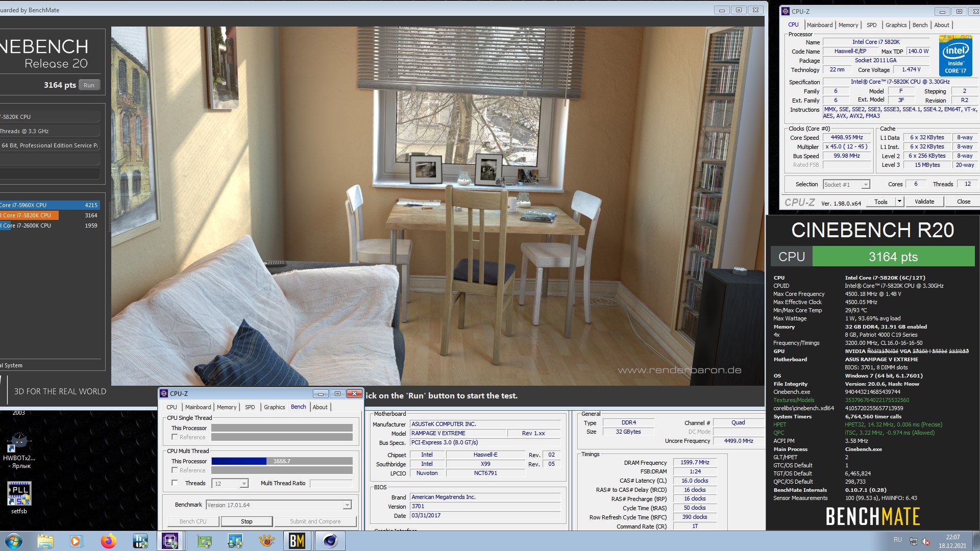Open the HWBOTx2 desktop shortcut
The width and height of the screenshot is (980, 551).
pos(19,450)
